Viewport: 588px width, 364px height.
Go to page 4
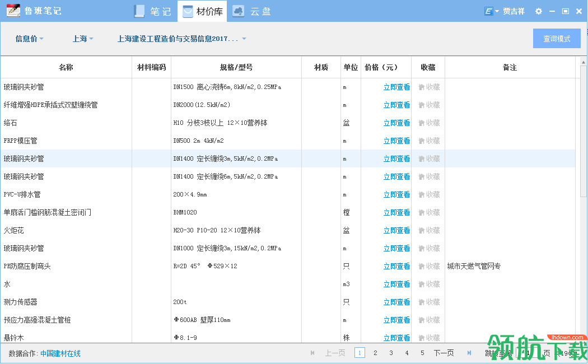[x=407, y=353]
